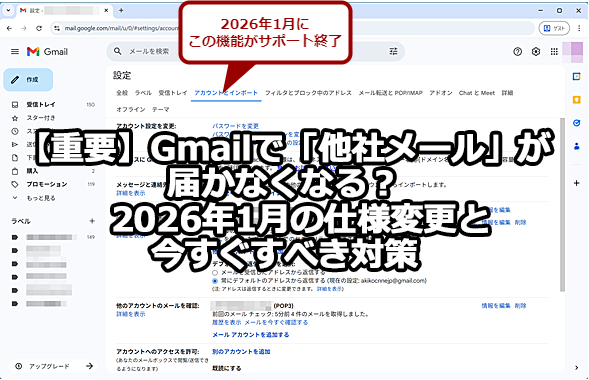Click the account avatar at top right
589x380 pixels.
572,52
